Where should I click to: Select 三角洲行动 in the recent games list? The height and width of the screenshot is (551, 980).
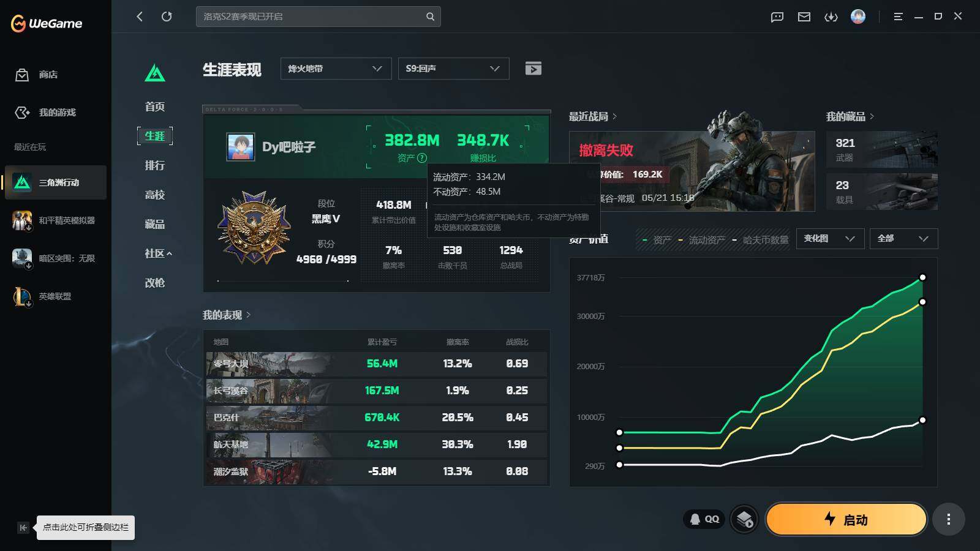(x=56, y=182)
